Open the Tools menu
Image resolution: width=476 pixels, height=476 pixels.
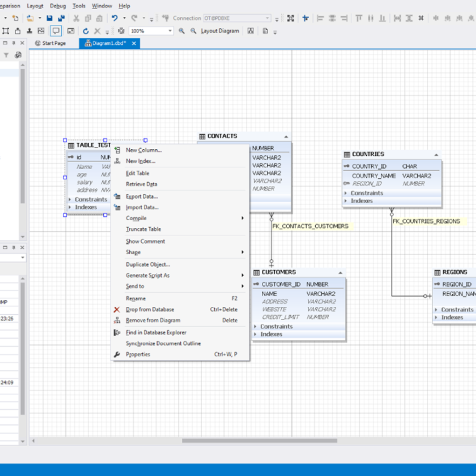click(79, 6)
